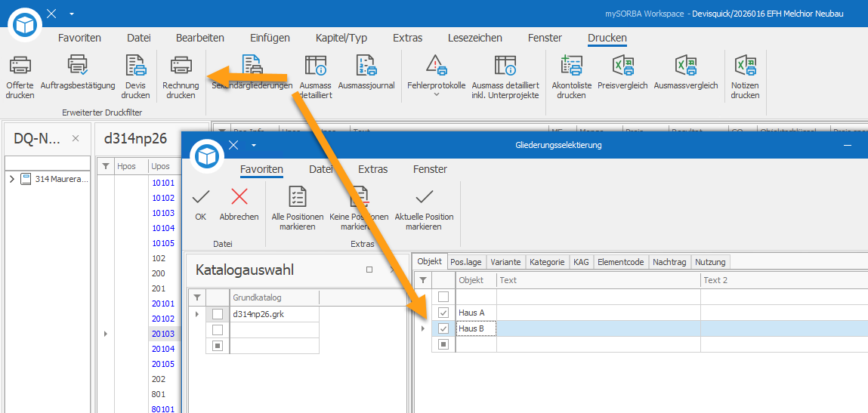
Task: Uncheck the Haus A checkbox
Action: [x=443, y=313]
